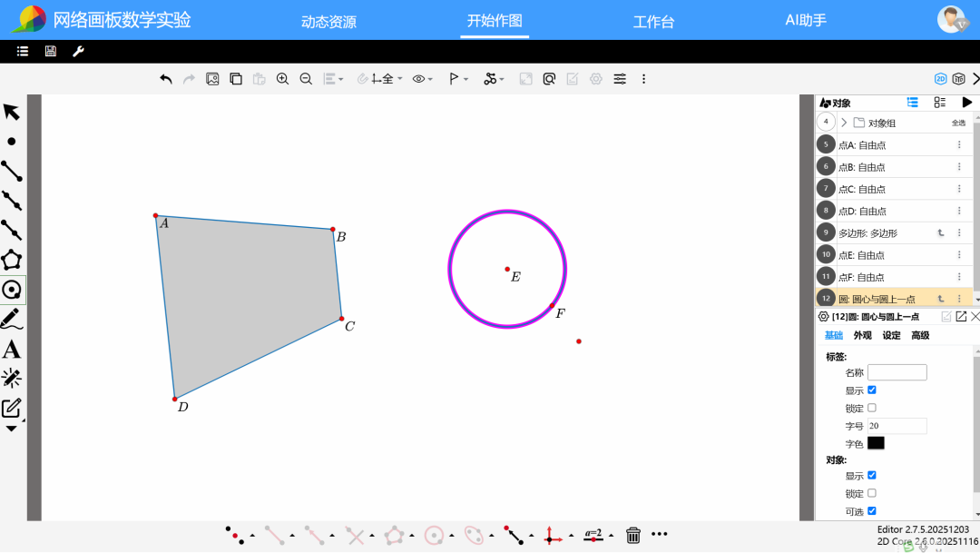Select the text tool (A)
The height and width of the screenshot is (553, 980).
(x=12, y=350)
